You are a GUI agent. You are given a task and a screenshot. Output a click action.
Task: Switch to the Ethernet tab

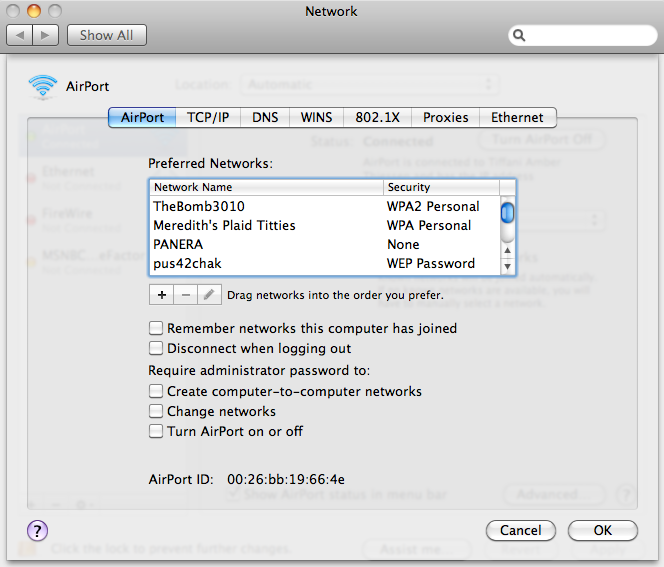coord(517,117)
